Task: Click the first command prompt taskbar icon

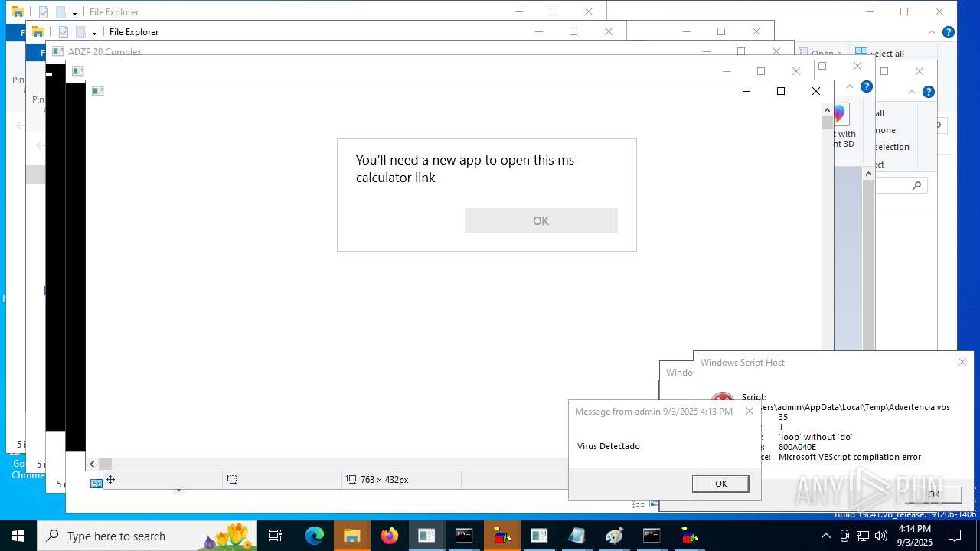Action: pos(464,536)
